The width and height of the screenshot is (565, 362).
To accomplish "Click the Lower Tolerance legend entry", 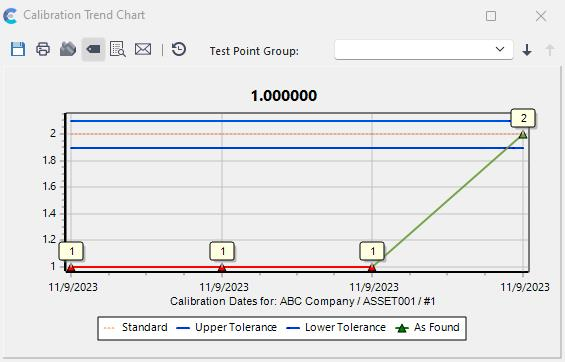I will click(336, 327).
